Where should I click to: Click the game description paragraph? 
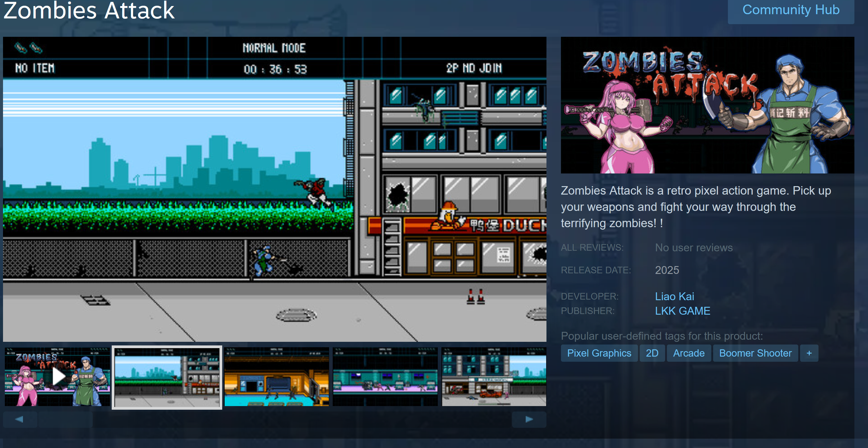pyautogui.click(x=696, y=207)
